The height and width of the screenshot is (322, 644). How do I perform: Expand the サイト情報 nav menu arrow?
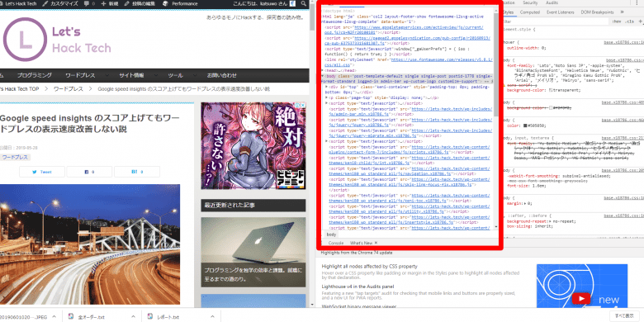pyautogui.click(x=156, y=75)
